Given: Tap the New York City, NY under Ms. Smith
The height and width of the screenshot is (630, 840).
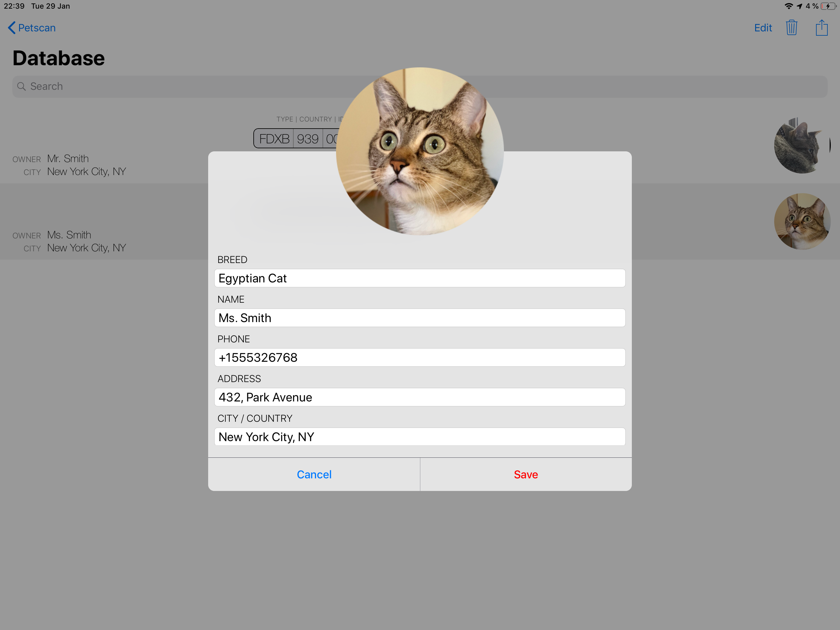Looking at the screenshot, I should (87, 248).
